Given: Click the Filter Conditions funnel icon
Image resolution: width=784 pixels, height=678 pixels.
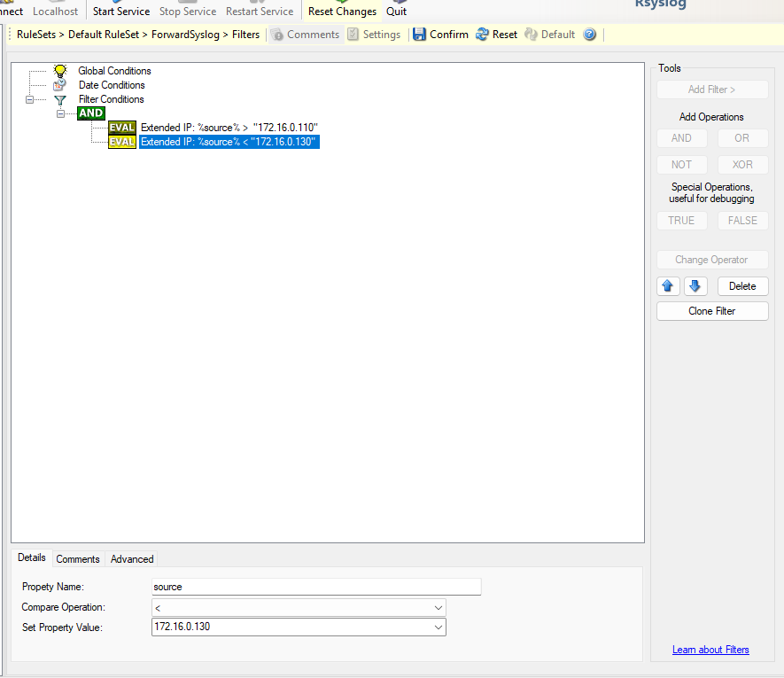Looking at the screenshot, I should pyautogui.click(x=60, y=99).
